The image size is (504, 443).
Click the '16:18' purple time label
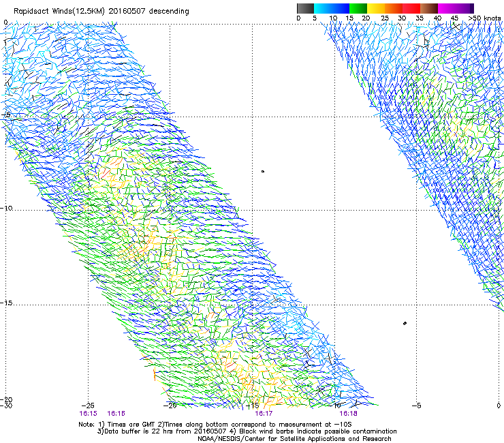click(x=348, y=414)
